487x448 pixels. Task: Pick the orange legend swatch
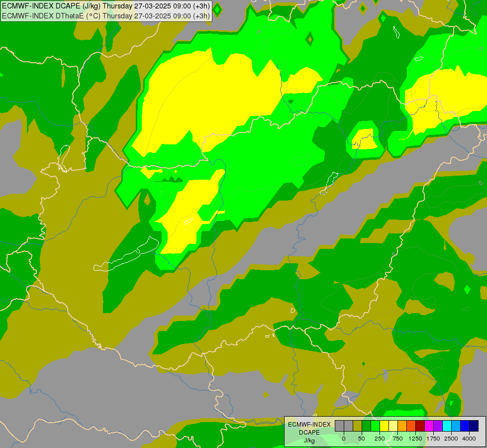(x=402, y=426)
